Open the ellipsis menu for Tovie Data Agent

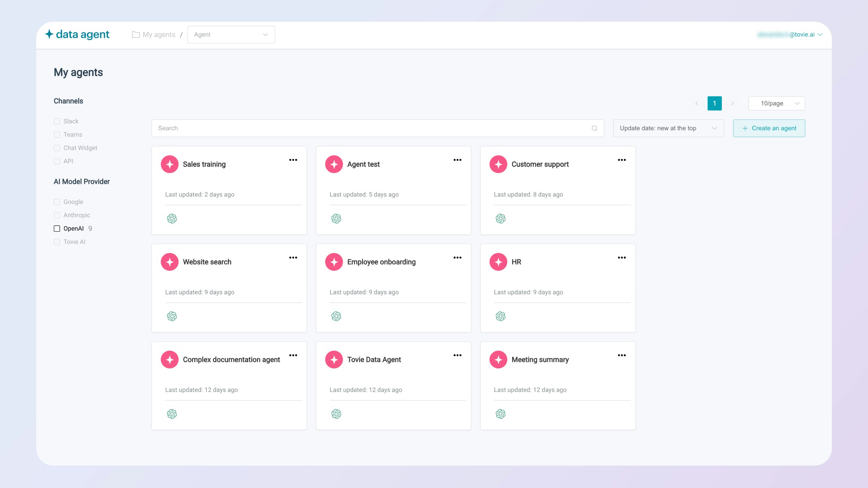click(x=457, y=355)
